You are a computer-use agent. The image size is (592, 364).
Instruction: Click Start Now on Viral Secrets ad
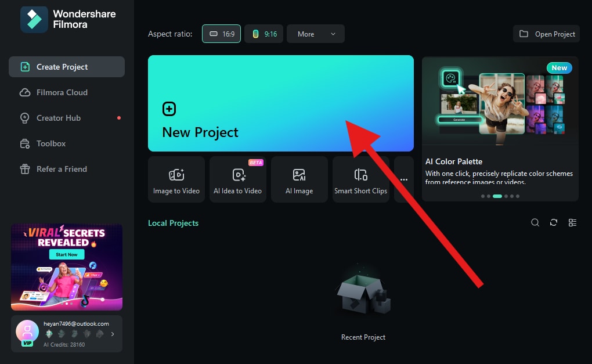point(67,254)
